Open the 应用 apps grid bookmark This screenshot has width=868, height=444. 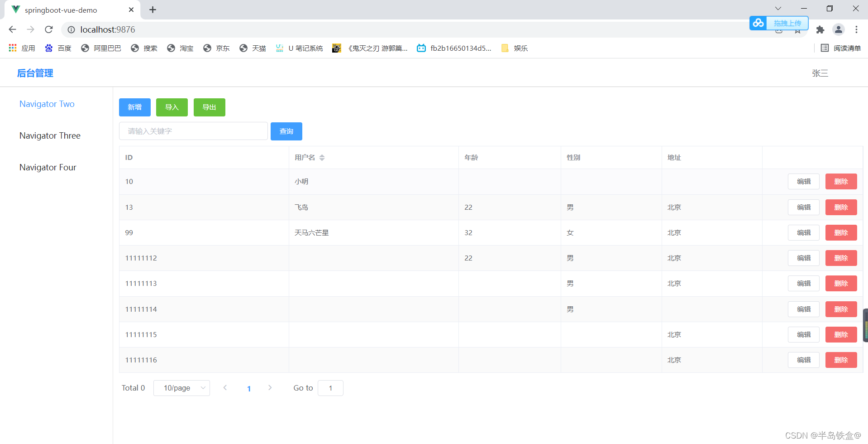click(22, 48)
